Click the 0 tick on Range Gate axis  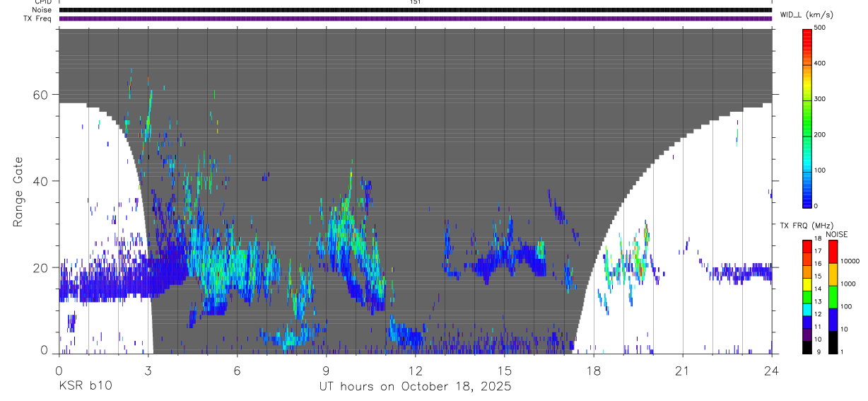45,350
